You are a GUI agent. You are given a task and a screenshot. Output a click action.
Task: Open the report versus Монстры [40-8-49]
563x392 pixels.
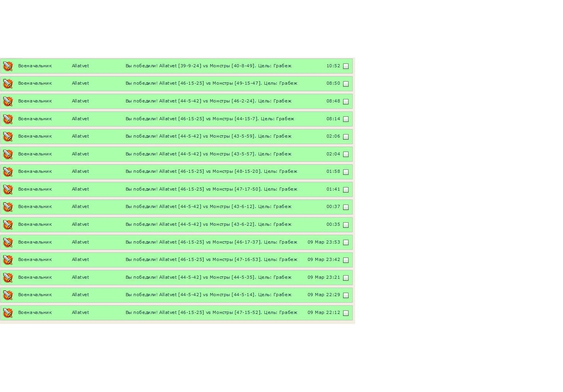coord(208,66)
